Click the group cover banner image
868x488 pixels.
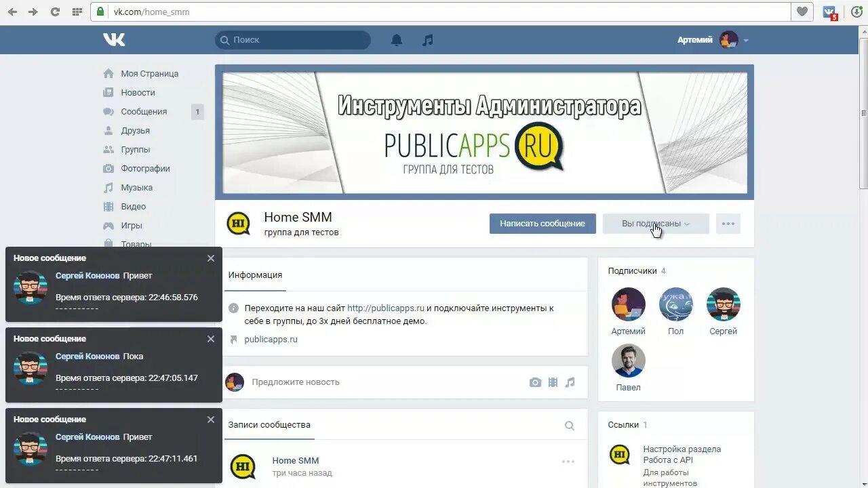coord(485,133)
